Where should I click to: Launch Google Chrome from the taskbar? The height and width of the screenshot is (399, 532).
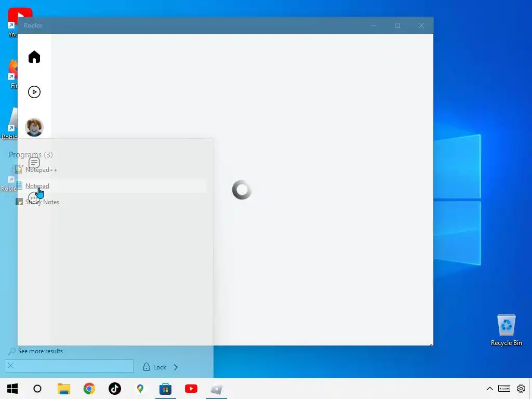pos(89,389)
